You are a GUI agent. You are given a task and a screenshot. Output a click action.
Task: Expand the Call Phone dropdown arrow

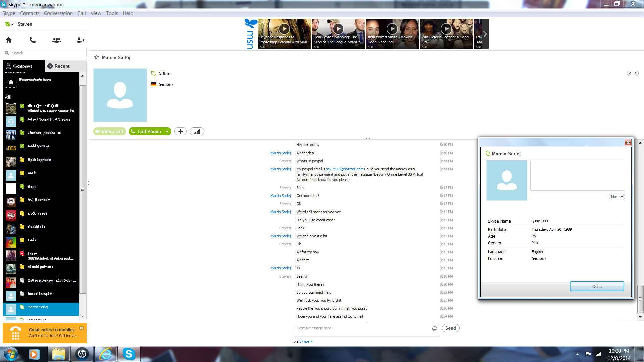coord(167,132)
